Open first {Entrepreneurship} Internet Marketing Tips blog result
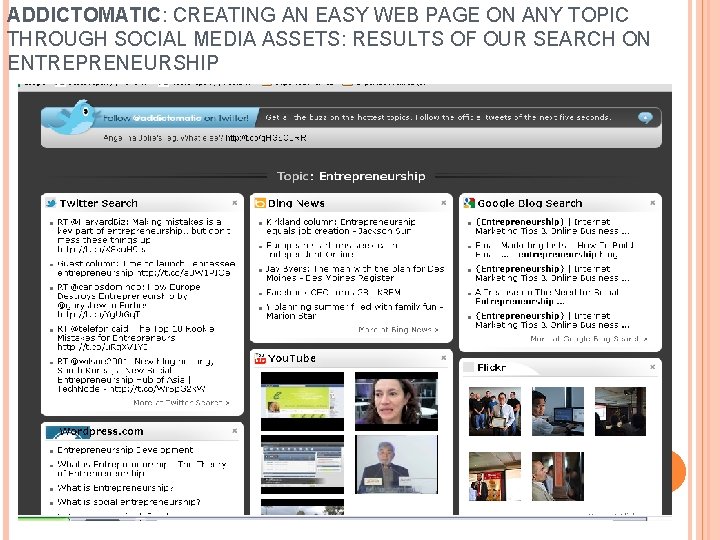Viewport: 720px width, 540px height. 552,226
